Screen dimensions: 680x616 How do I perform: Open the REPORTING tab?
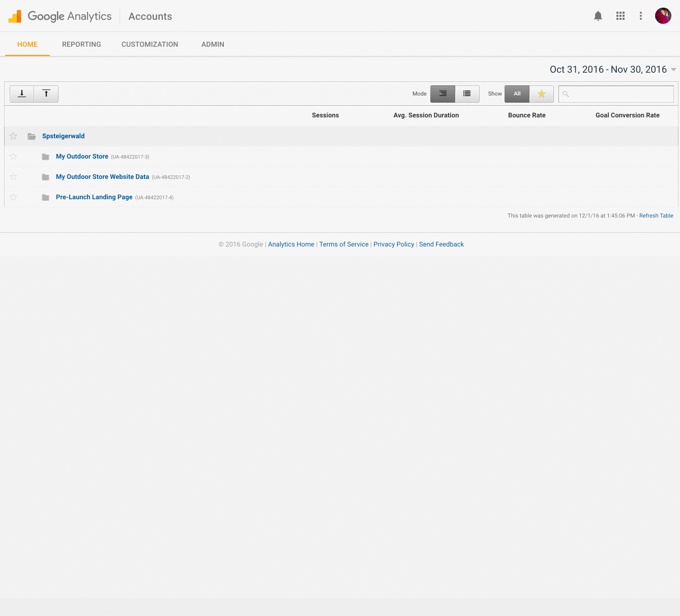[81, 44]
